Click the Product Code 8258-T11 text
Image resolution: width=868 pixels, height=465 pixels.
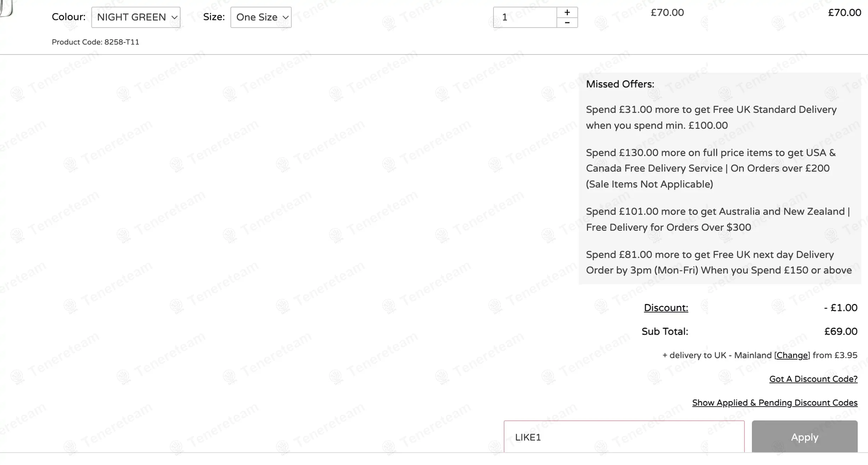tap(95, 42)
